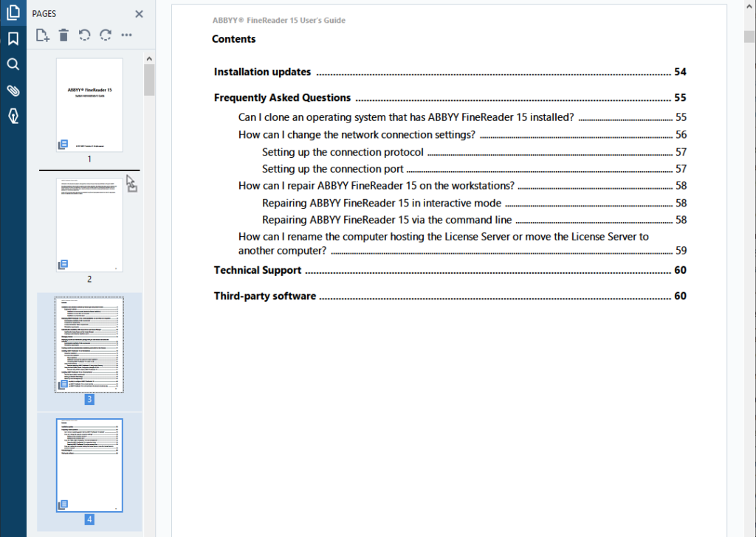The width and height of the screenshot is (756, 537).
Task: Click the page number 1 label
Action: pyautogui.click(x=89, y=159)
